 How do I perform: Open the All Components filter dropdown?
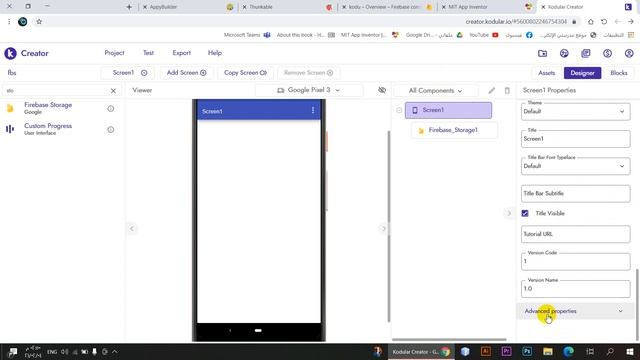(436, 91)
